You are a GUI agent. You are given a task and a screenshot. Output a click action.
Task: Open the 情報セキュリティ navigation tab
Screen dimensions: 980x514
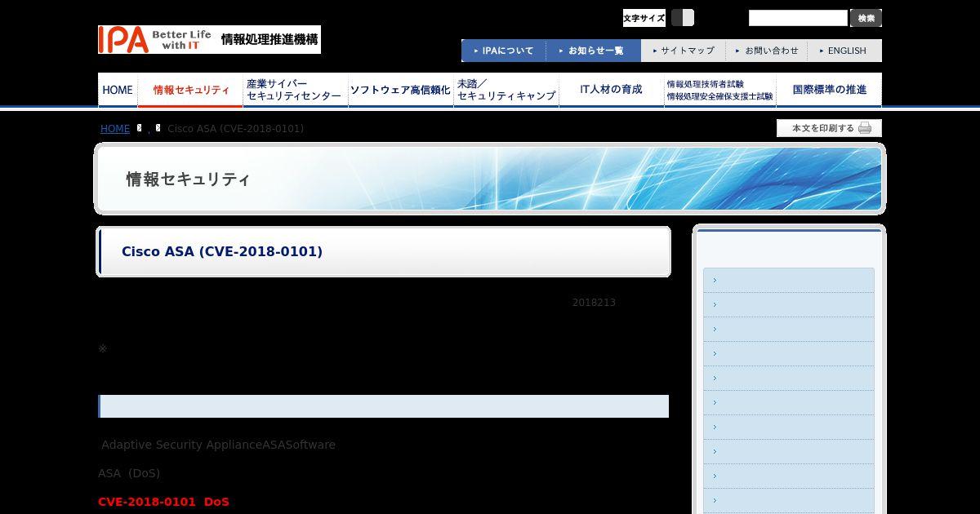click(190, 90)
